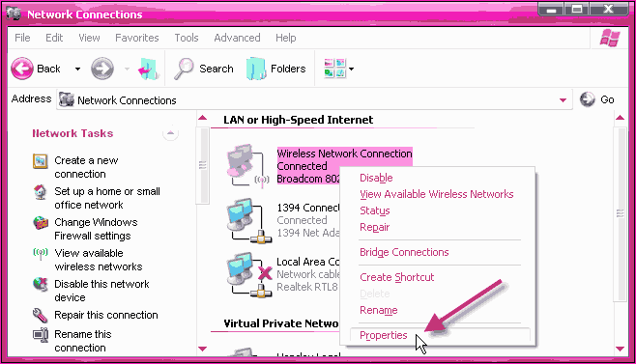Screen dimensions: 636x364
Task: Click the Windows flag logo
Action: coord(610,38)
